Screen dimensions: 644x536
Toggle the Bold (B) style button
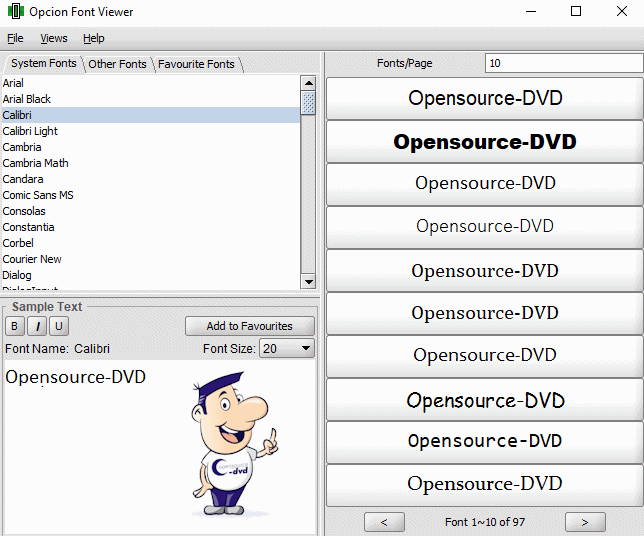point(14,326)
